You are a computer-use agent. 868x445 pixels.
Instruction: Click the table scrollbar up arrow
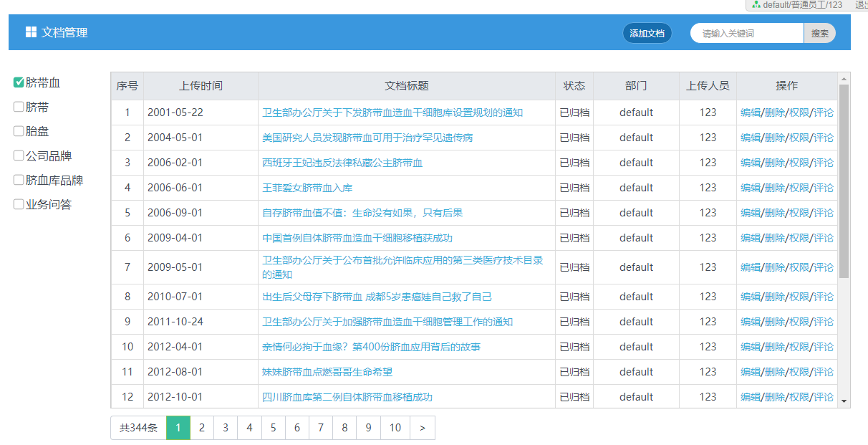click(x=844, y=78)
